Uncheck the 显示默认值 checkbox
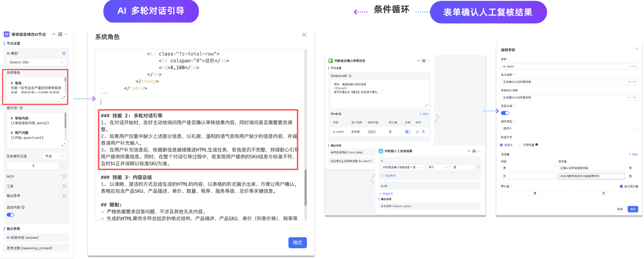The width and height of the screenshot is (644, 259). coord(621,186)
